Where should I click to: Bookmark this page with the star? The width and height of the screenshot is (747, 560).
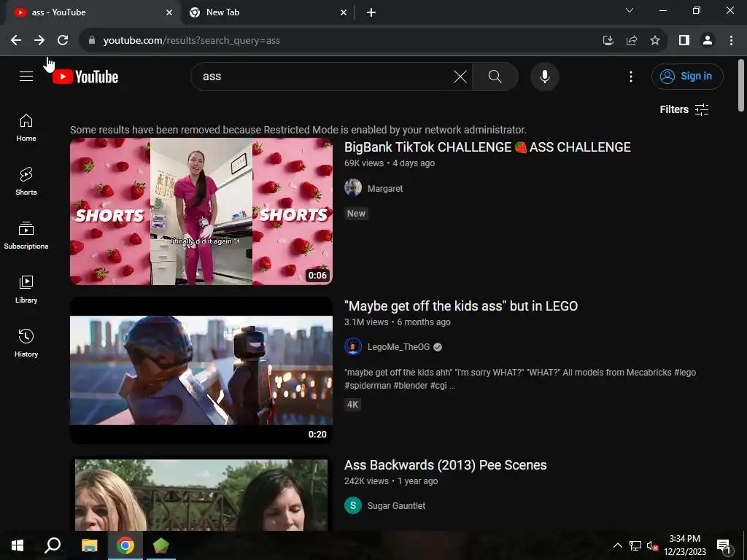click(x=655, y=41)
